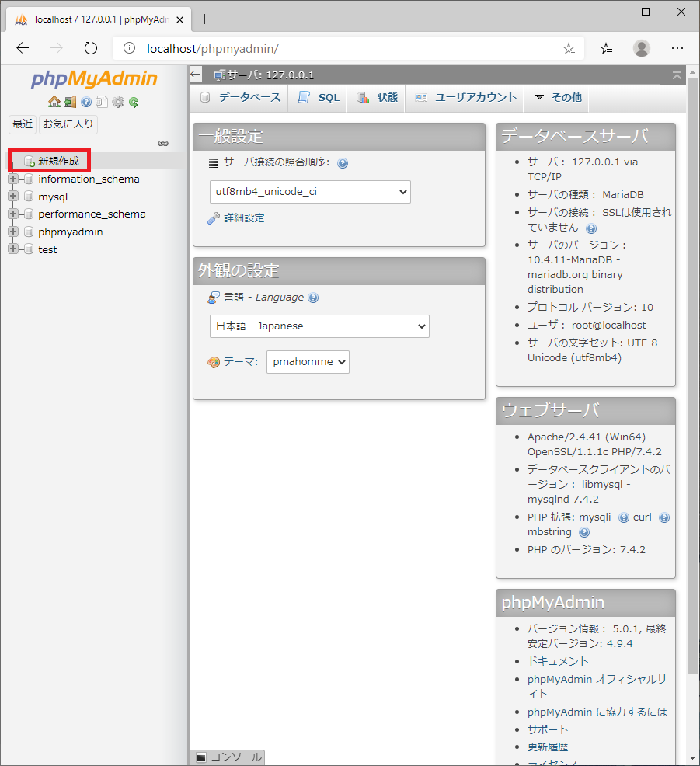This screenshot has height=766, width=700.
Task: Click phpMyAdmin に協力するには link
Action: 597,712
